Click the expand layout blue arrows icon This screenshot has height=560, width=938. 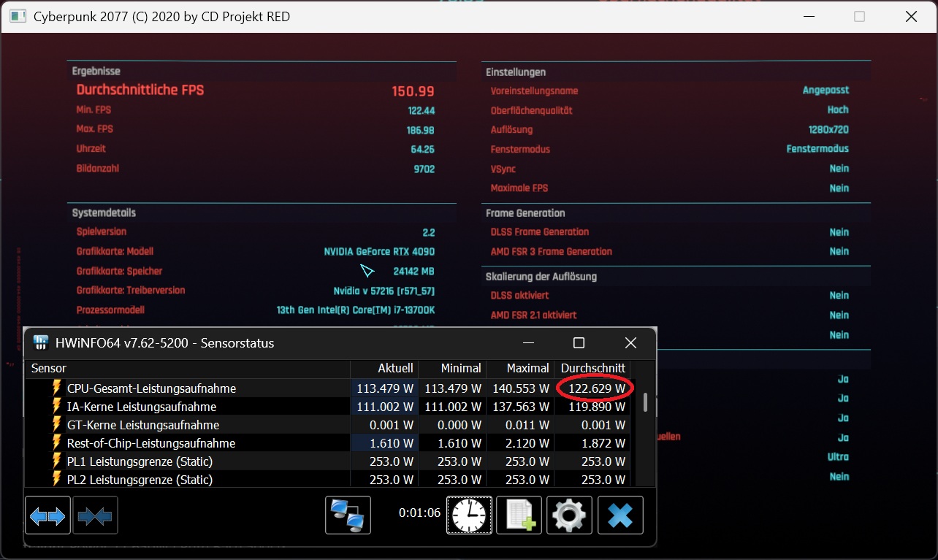tap(47, 515)
